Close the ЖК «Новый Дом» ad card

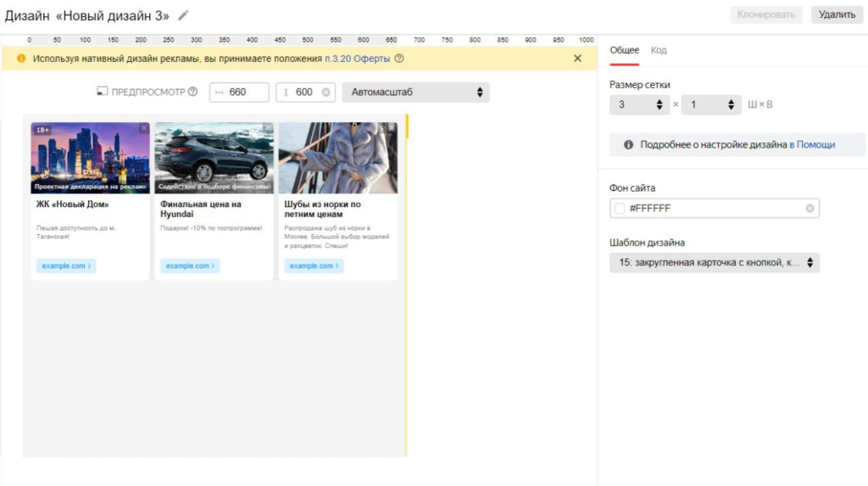[x=144, y=128]
